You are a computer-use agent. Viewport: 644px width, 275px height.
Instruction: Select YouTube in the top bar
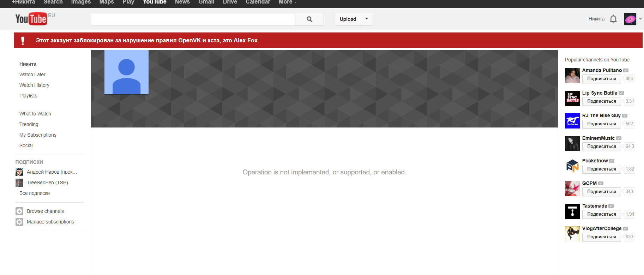click(155, 2)
